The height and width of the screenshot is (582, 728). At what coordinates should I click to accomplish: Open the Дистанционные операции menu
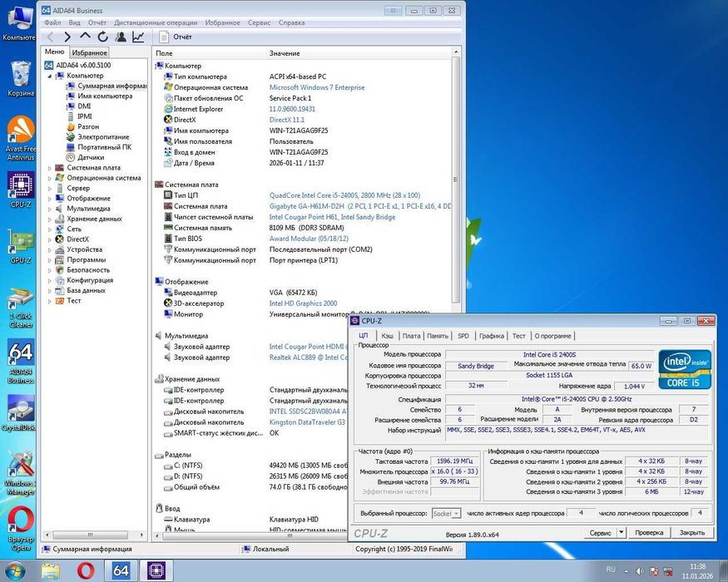156,22
